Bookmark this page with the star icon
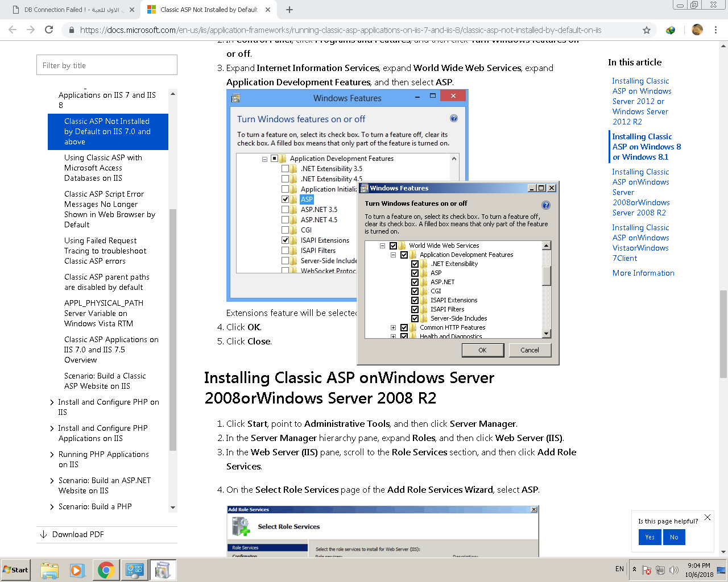 pos(647,30)
